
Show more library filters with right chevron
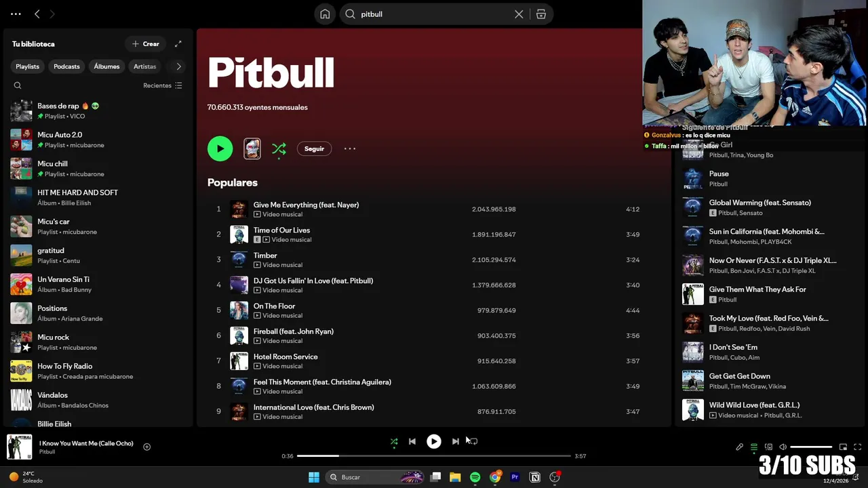178,66
